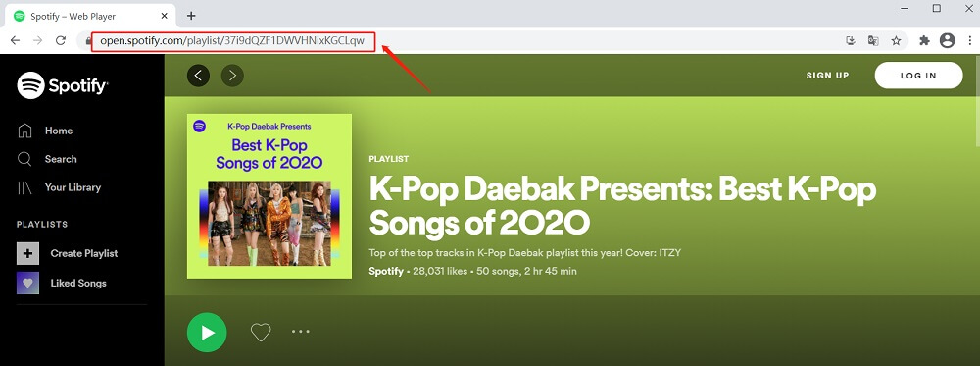This screenshot has height=366, width=980.
Task: Click SIGN UP
Action: pyautogui.click(x=827, y=76)
